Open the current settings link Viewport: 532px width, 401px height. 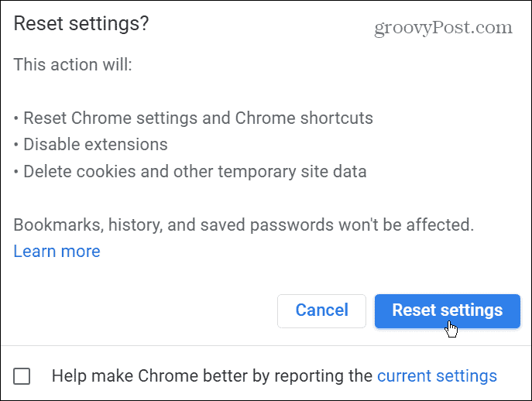[437, 376]
